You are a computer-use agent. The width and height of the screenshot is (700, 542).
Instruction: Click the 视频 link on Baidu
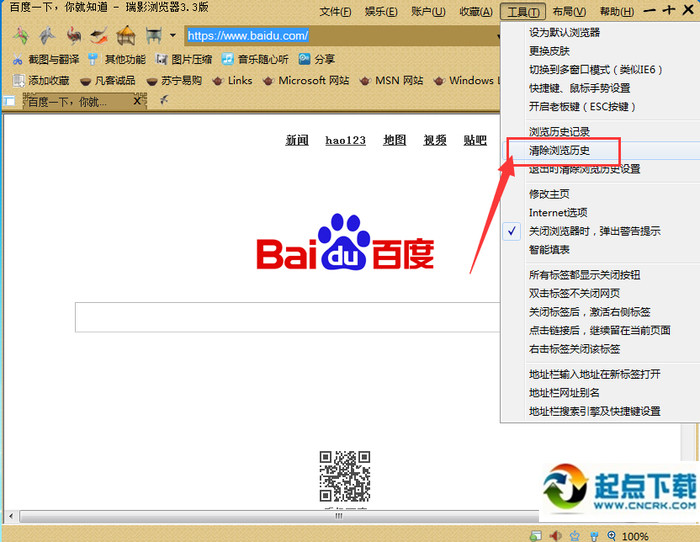pyautogui.click(x=435, y=140)
